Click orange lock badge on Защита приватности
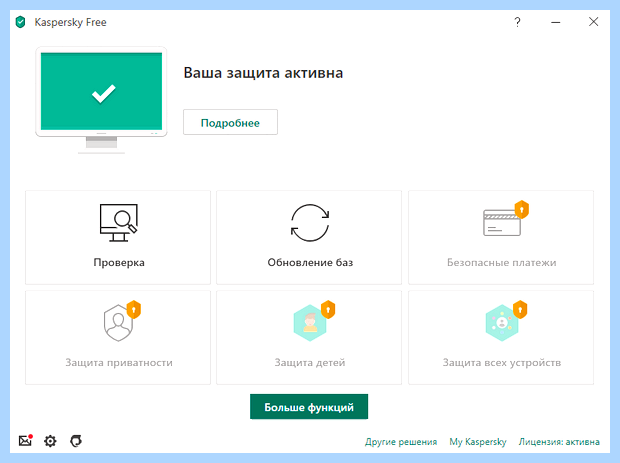This screenshot has height=463, width=620. (134, 310)
